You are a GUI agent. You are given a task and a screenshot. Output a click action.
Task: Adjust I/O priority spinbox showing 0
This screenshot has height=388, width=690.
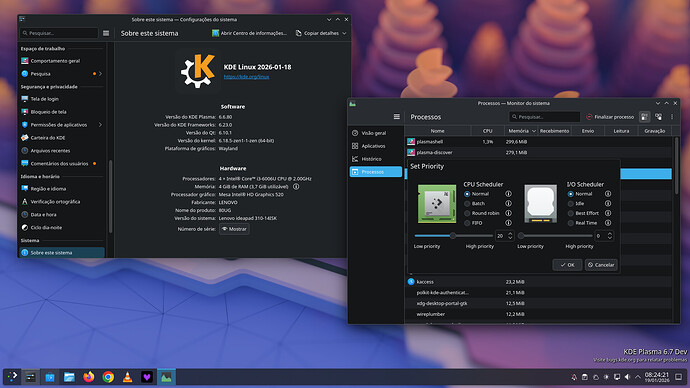tap(604, 236)
